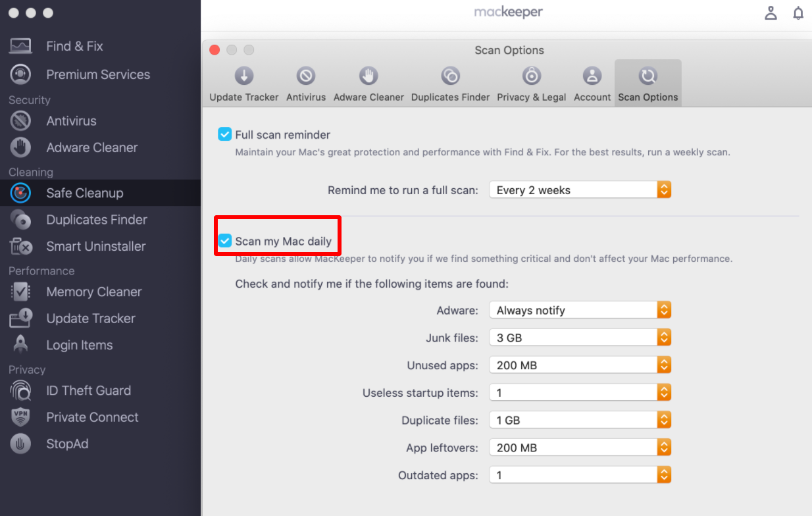The image size is (812, 516).
Task: Disable the Scan my Mac daily checkbox
Action: [x=224, y=241]
